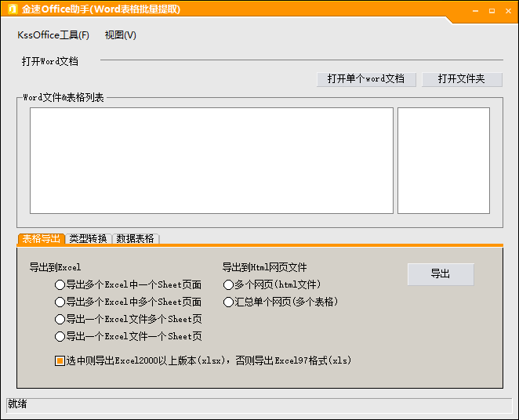Click the 就绪 status bar text

coord(17,404)
